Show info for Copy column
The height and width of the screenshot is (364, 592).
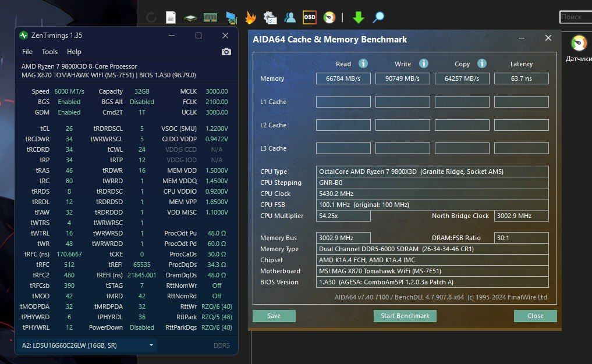(x=482, y=63)
